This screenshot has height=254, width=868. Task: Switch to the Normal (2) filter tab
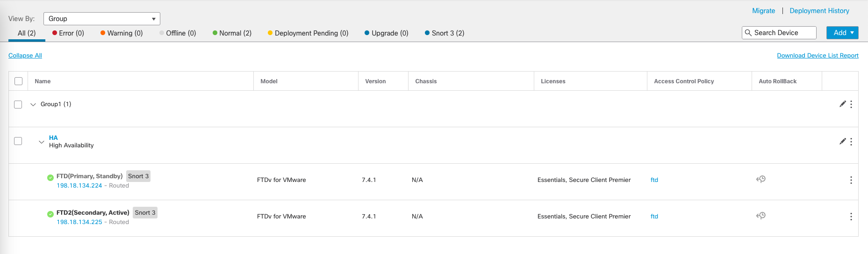[x=232, y=33]
